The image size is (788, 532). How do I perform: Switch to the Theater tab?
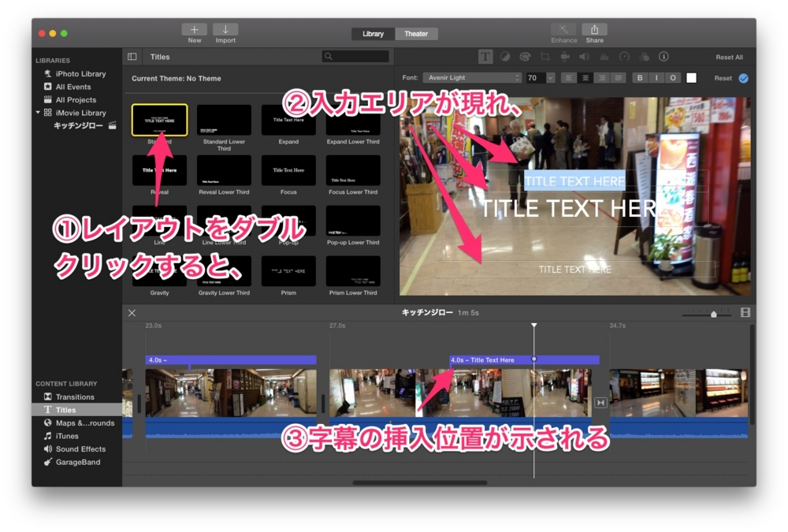[x=417, y=34]
